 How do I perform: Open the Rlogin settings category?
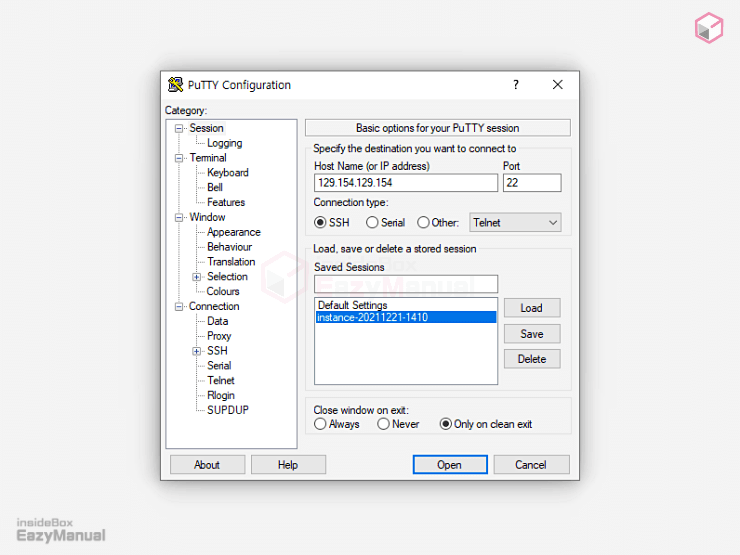tap(221, 395)
